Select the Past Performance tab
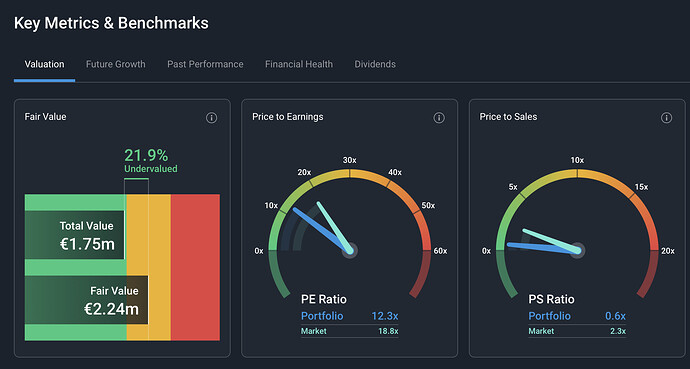Image resolution: width=690 pixels, height=369 pixels. click(205, 64)
